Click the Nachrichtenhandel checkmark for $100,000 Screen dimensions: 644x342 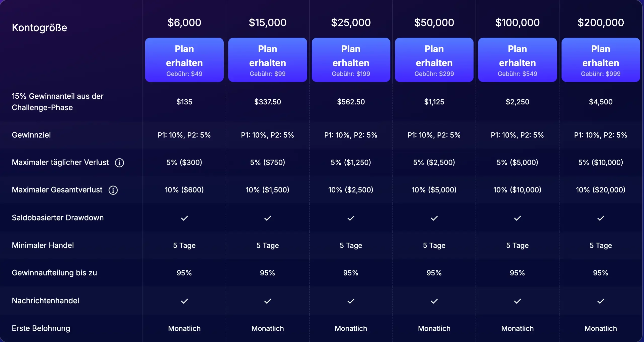[x=517, y=301]
